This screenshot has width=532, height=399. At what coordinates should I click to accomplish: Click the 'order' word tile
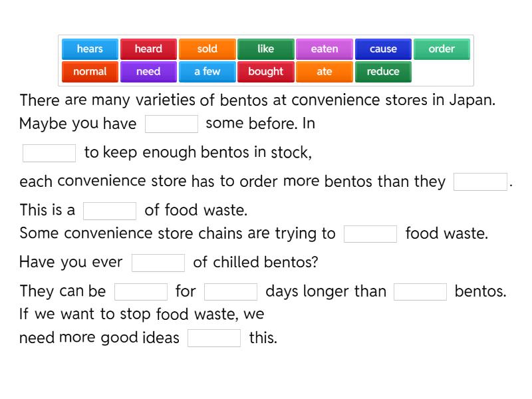point(442,49)
